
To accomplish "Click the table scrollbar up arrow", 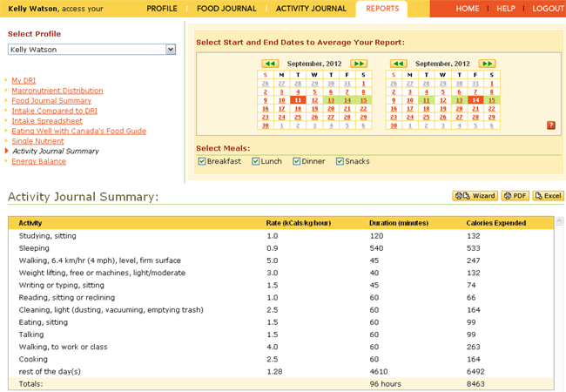I will (559, 221).
